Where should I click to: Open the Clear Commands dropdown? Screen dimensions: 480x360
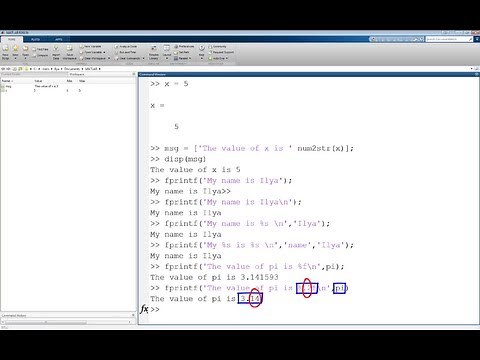click(x=130, y=58)
